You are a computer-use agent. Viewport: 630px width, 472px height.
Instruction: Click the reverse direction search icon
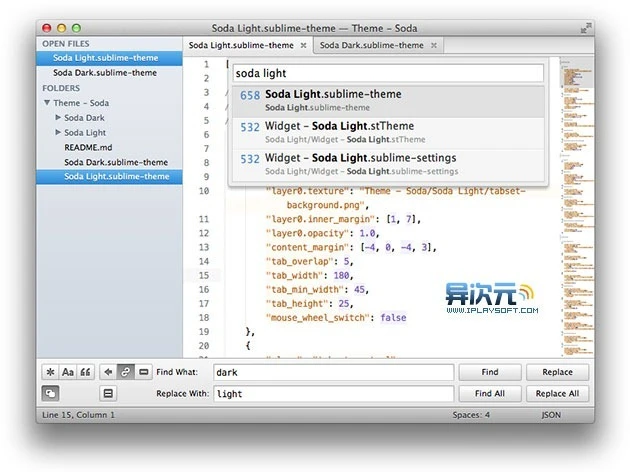[109, 372]
